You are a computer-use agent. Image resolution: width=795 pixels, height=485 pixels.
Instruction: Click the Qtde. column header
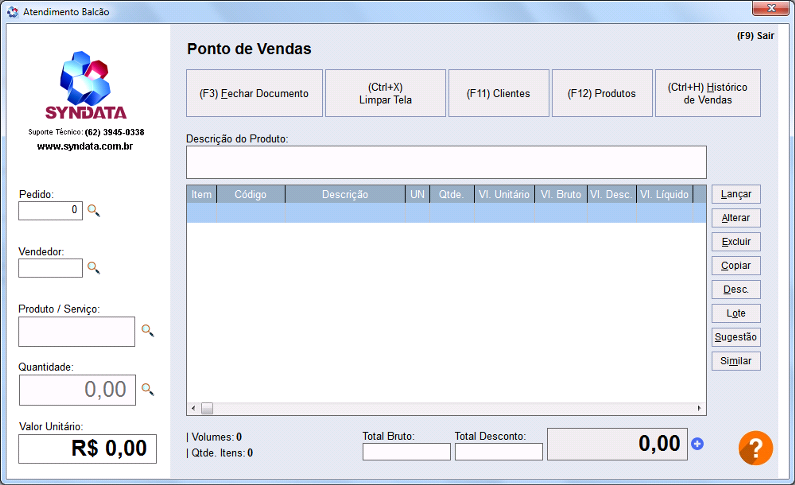pos(452,194)
